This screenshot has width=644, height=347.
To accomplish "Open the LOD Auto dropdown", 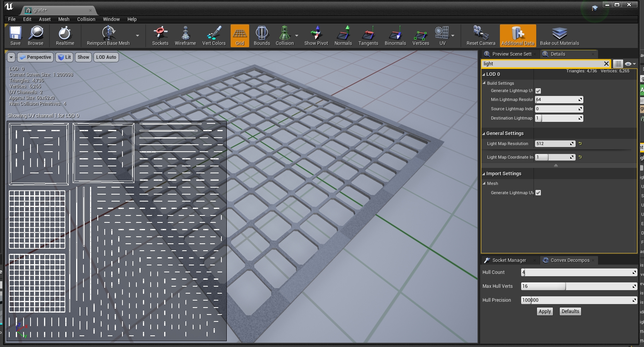I will tap(106, 57).
